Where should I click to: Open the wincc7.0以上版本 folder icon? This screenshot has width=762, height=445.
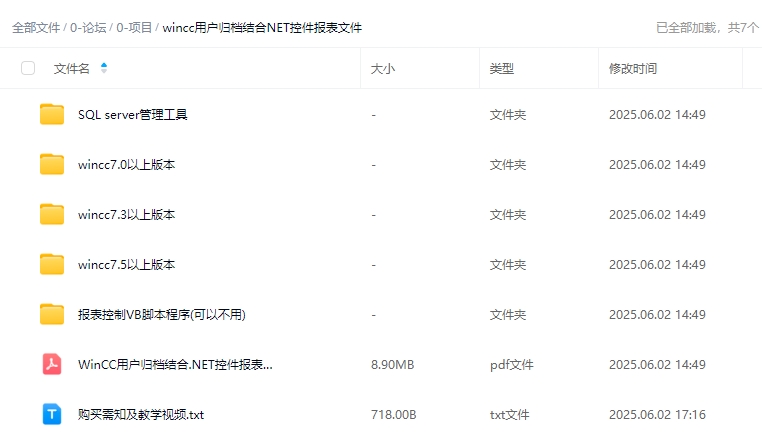52,164
